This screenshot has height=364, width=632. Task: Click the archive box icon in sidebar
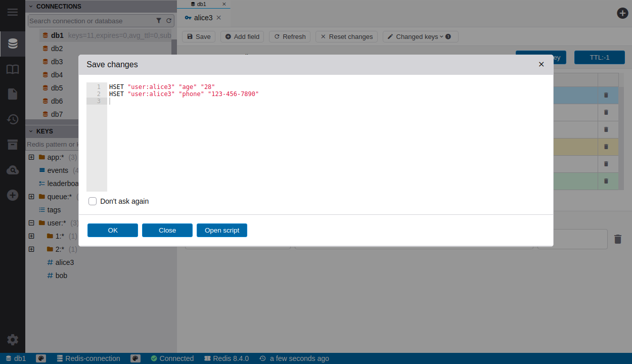(13, 145)
